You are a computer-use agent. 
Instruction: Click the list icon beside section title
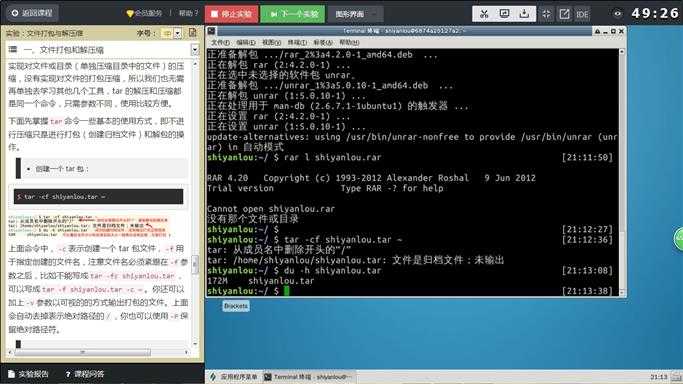click(13, 50)
